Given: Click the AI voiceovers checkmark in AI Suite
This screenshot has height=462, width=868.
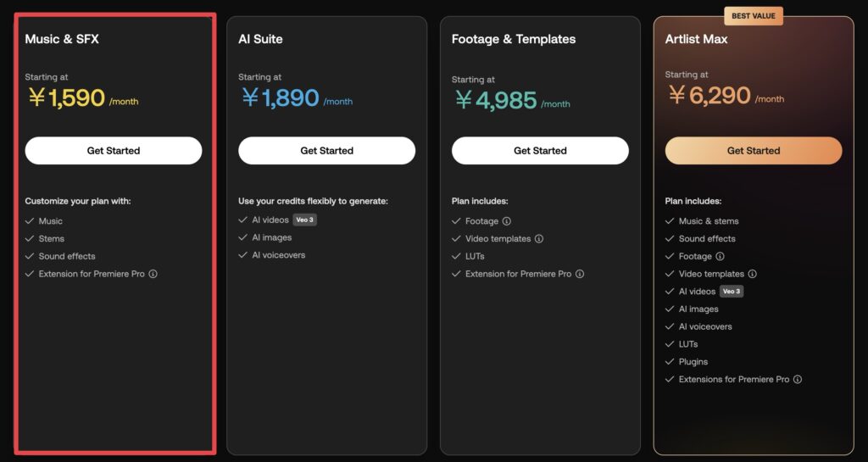Looking at the screenshot, I should pyautogui.click(x=242, y=255).
